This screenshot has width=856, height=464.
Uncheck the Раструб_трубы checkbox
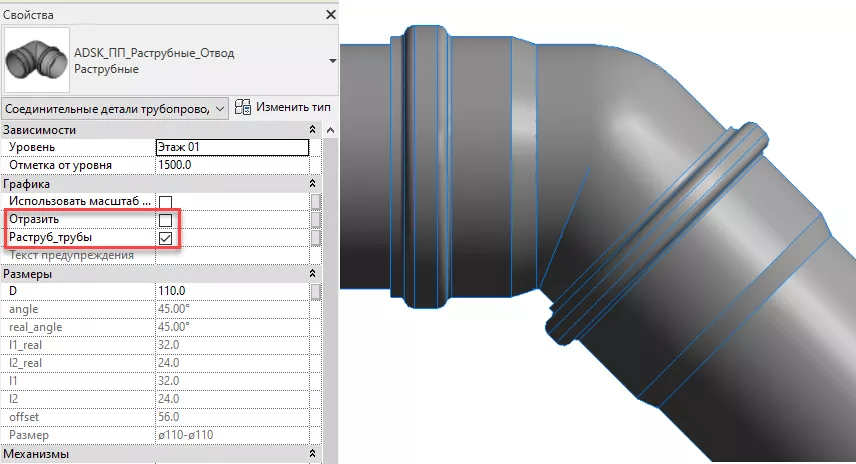(x=166, y=238)
